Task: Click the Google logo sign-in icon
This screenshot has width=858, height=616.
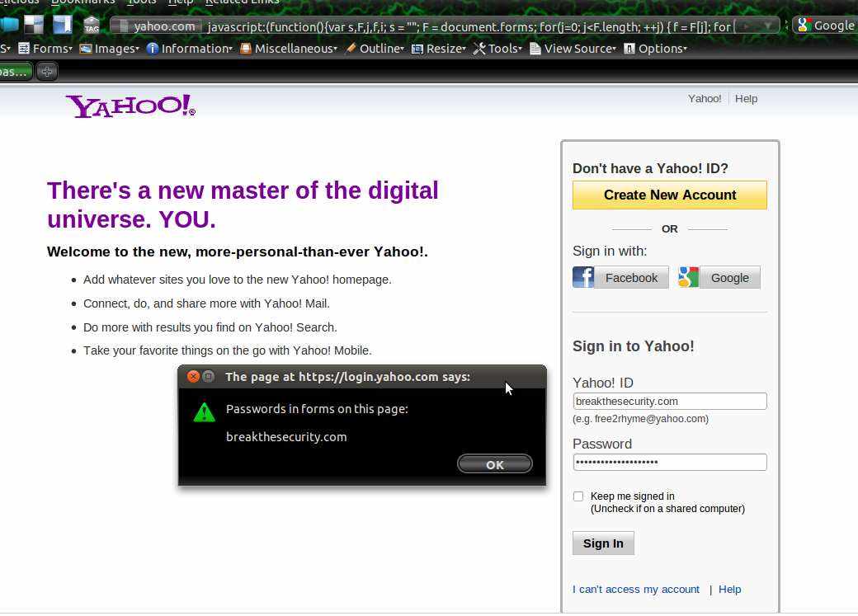Action: click(x=688, y=277)
